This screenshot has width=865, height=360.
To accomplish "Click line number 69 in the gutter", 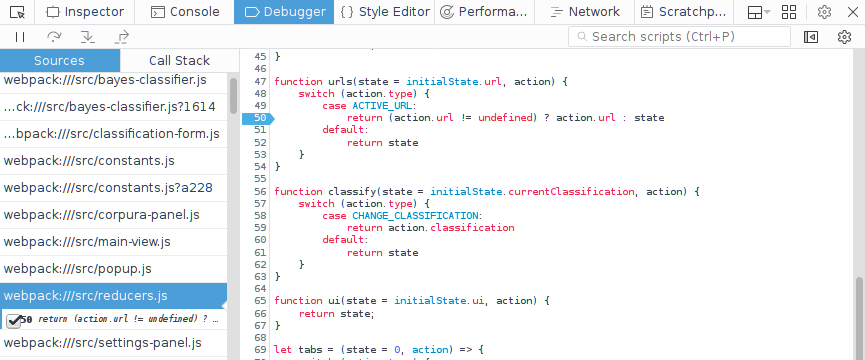I will [260, 350].
